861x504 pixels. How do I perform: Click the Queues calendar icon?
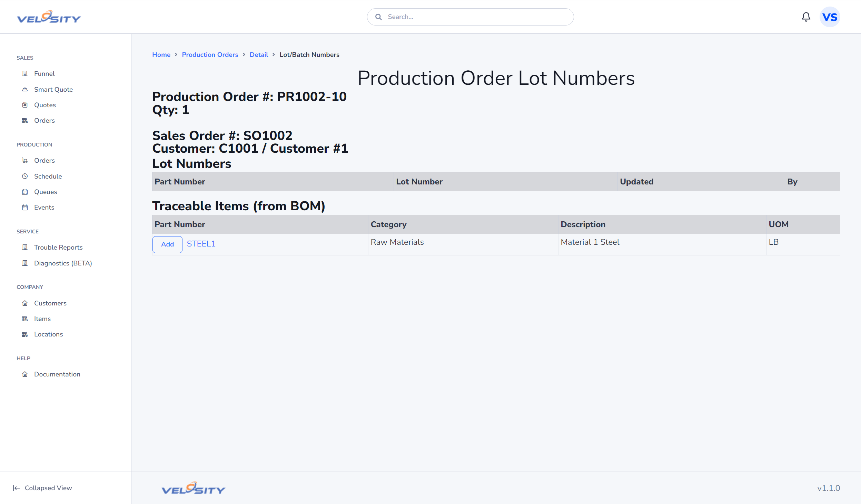click(25, 192)
